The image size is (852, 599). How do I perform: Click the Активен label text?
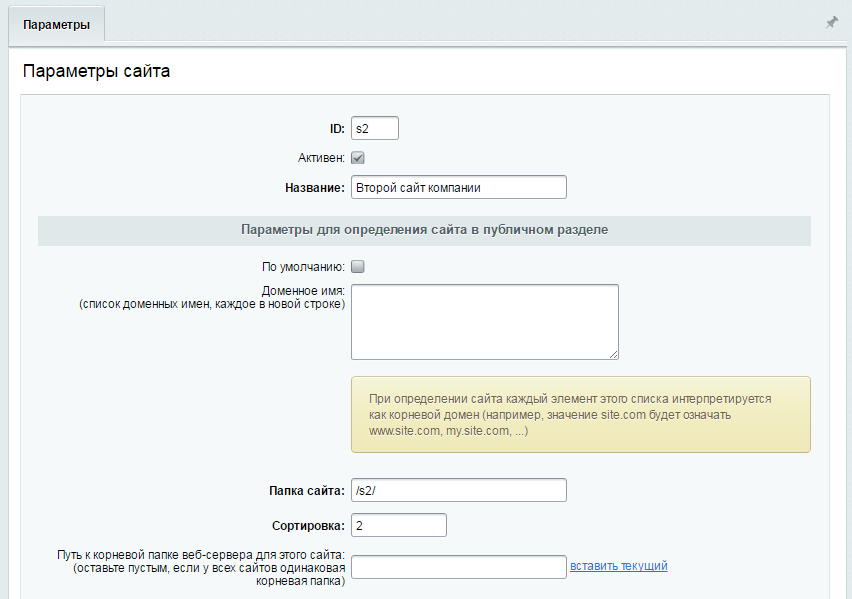pos(321,158)
